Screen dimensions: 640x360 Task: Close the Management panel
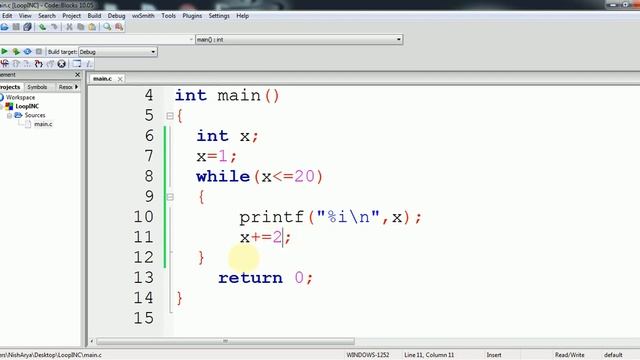point(78,75)
